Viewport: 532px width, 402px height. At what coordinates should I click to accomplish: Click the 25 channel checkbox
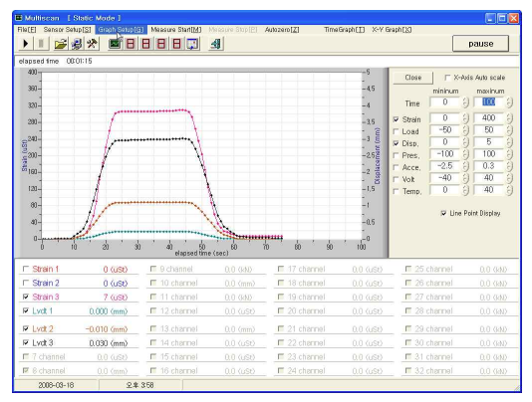tap(408, 269)
